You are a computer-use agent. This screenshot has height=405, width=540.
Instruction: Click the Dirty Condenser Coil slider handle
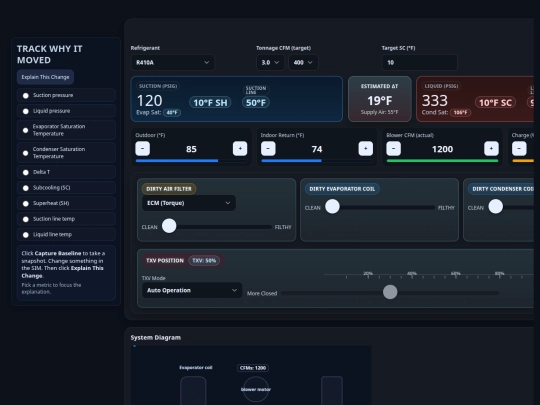point(496,206)
